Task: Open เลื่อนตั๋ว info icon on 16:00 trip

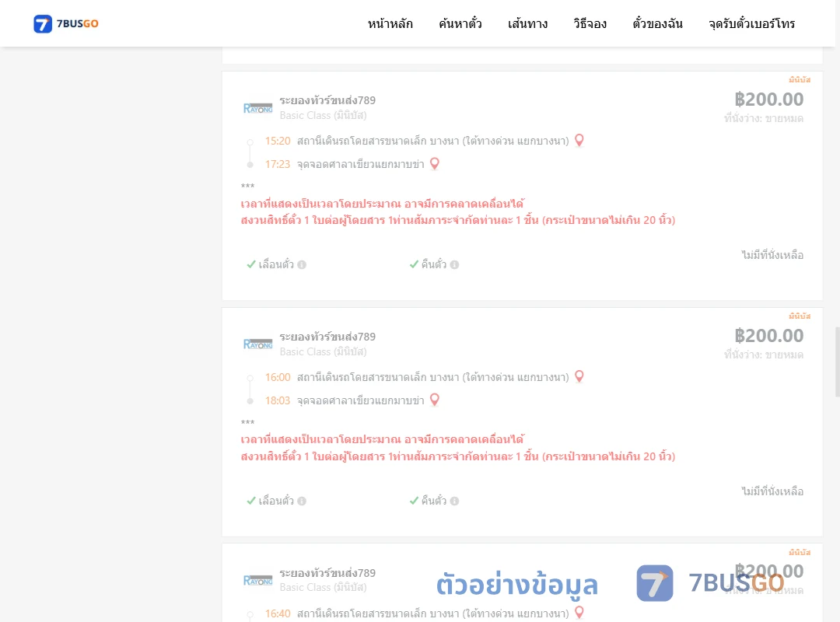Action: click(302, 501)
